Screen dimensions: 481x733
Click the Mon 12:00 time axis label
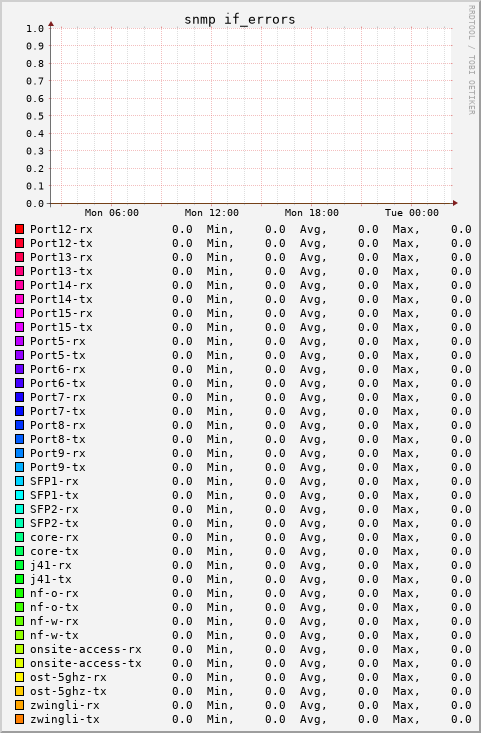pyautogui.click(x=212, y=213)
